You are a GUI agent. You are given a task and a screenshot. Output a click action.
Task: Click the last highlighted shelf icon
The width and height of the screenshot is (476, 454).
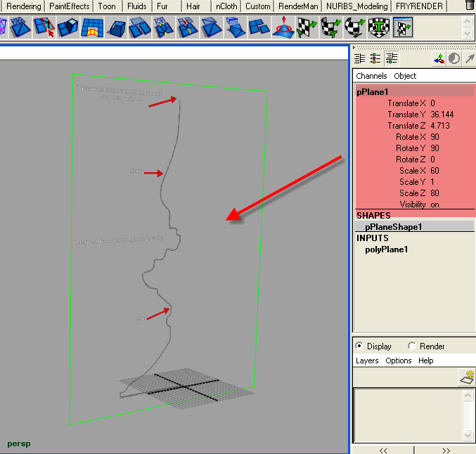[403, 28]
